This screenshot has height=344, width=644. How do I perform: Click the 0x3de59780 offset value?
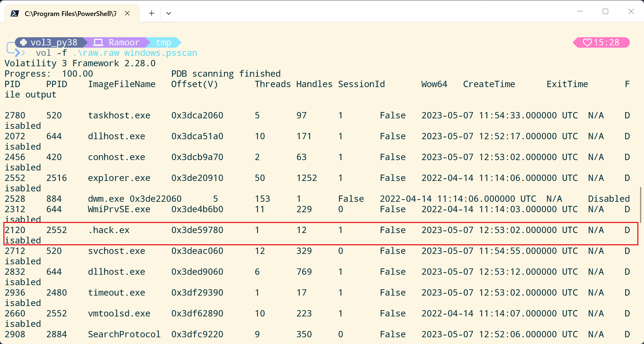pos(197,230)
